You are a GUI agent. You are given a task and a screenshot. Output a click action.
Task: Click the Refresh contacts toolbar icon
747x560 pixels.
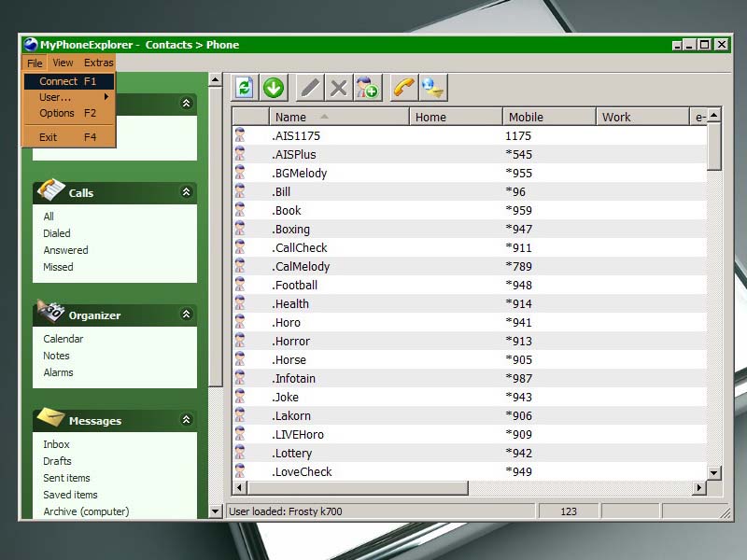[245, 88]
